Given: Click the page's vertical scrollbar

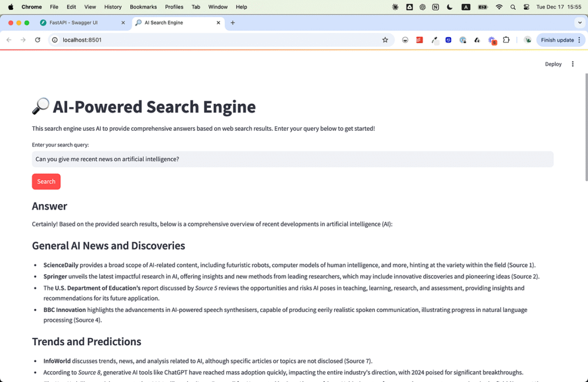Looking at the screenshot, I should pyautogui.click(x=585, y=126).
